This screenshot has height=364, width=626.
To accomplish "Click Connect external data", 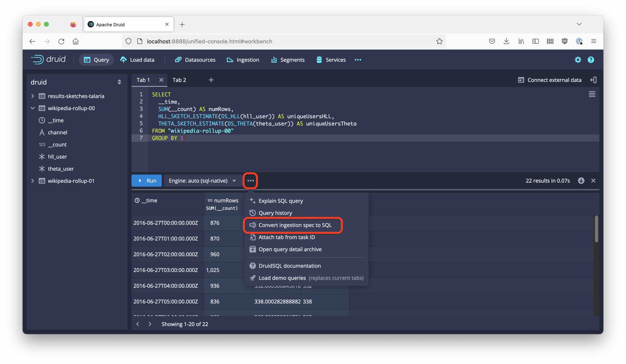I will coord(550,80).
